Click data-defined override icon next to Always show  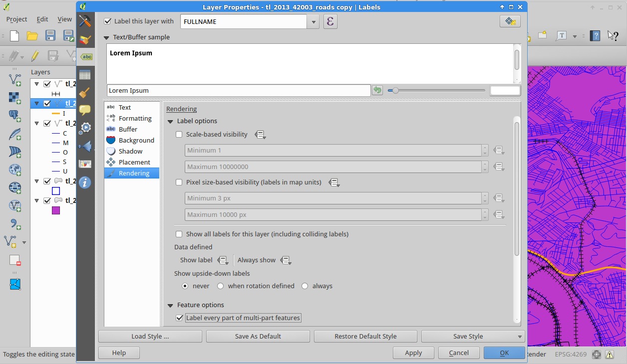point(286,260)
